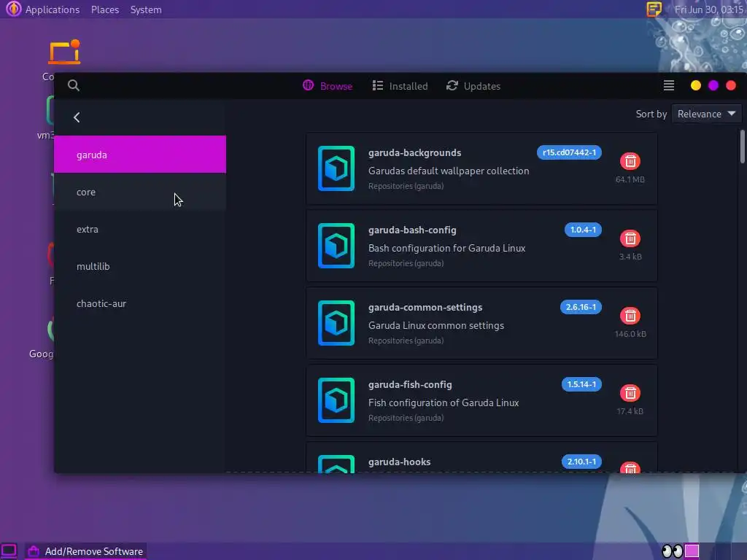Click 'Garudas default wallpaper collection' description
Viewport: 747px width, 560px height.
pyautogui.click(x=449, y=171)
